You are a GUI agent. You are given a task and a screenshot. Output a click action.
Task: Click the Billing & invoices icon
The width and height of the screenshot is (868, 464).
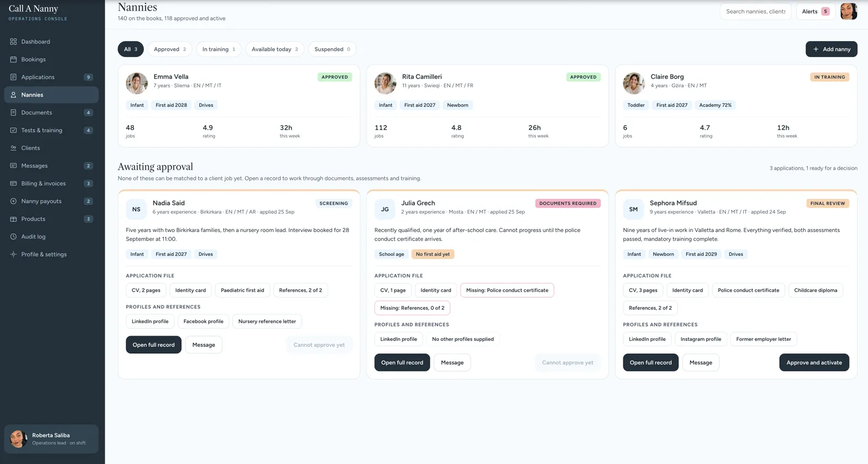click(14, 183)
